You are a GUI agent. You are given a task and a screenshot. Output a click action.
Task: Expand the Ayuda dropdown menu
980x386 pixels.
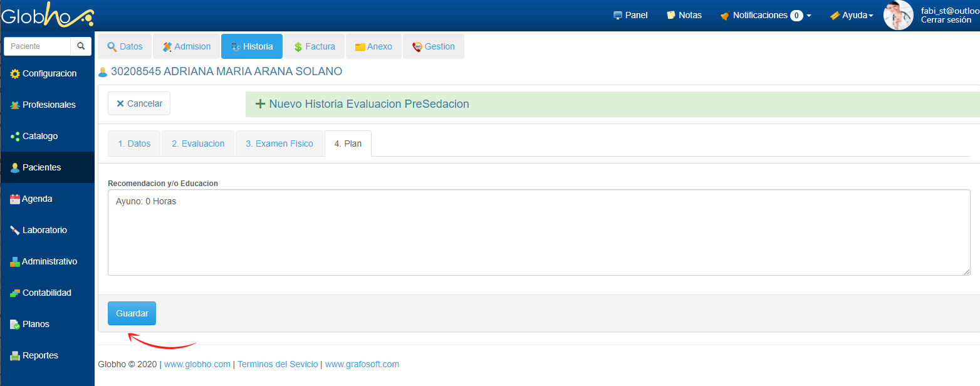852,15
